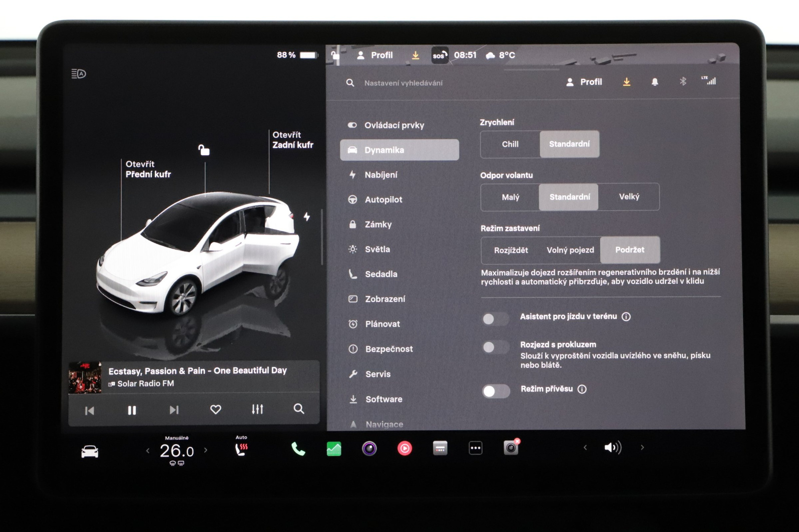The width and height of the screenshot is (799, 532).
Task: Open the audio equalizer icon
Action: (257, 409)
